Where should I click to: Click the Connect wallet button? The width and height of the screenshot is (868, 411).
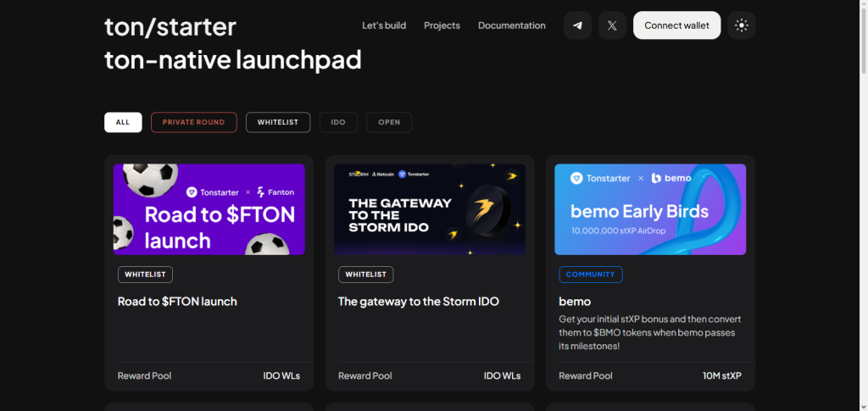(x=676, y=25)
